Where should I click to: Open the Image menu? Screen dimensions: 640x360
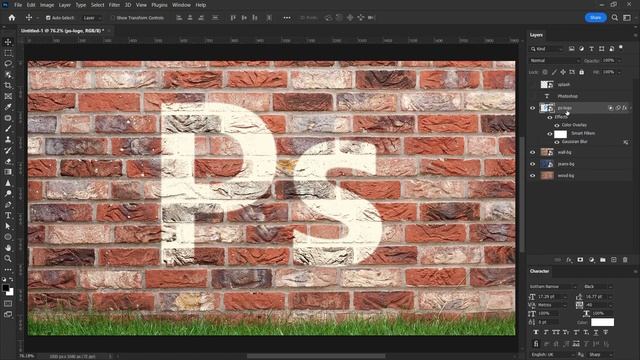pyautogui.click(x=47, y=5)
